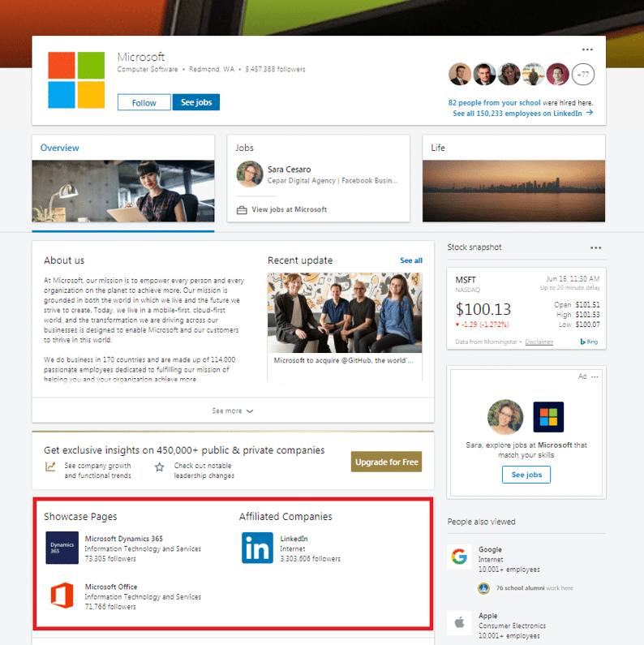Click the growth chart icon for company trends
The width and height of the screenshot is (644, 645).
[x=50, y=467]
